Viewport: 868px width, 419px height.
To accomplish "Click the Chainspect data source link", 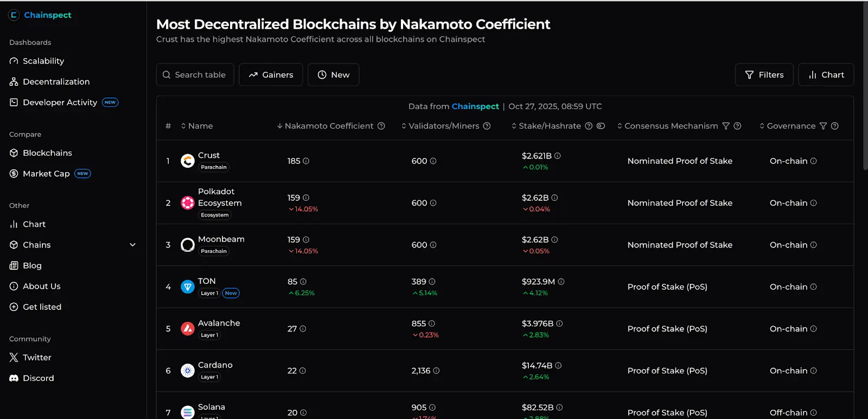I will point(475,106).
